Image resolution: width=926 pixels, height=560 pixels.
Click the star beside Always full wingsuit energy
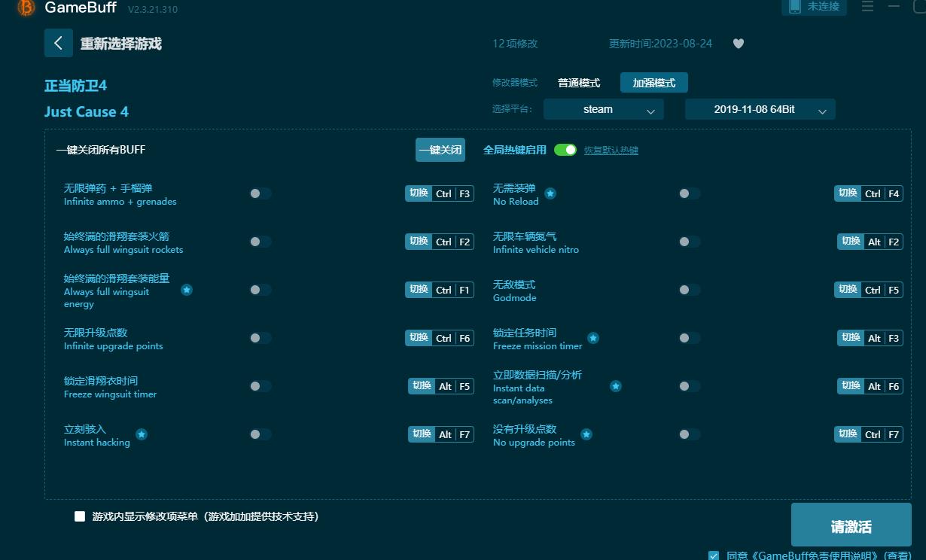[x=187, y=289]
